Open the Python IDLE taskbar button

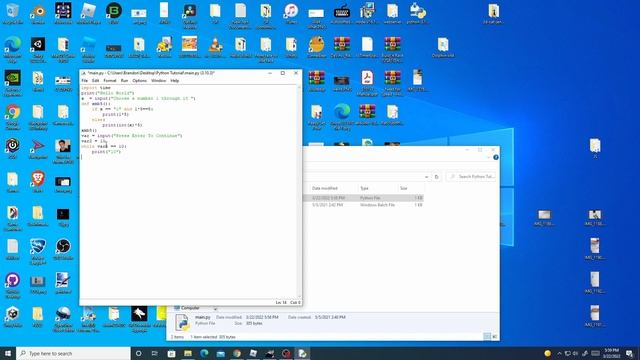click(302, 353)
